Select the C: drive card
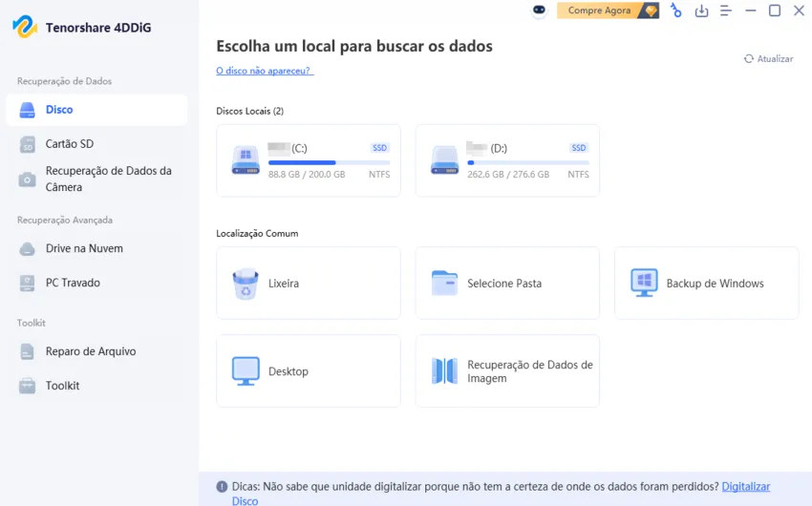This screenshot has width=812, height=506. point(309,160)
